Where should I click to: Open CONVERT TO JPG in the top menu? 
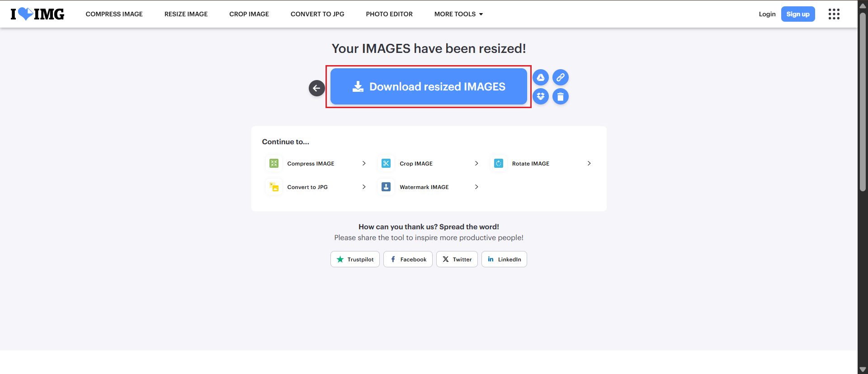[317, 14]
